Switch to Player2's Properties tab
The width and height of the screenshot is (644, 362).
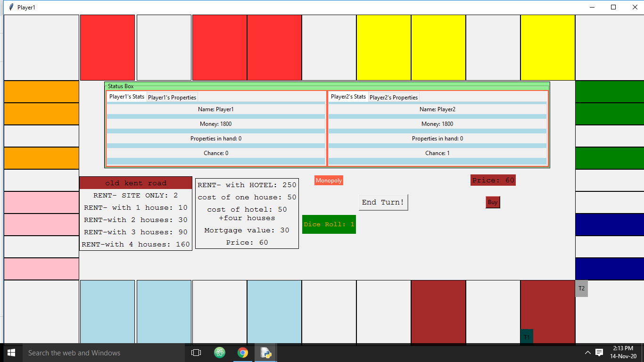394,98
